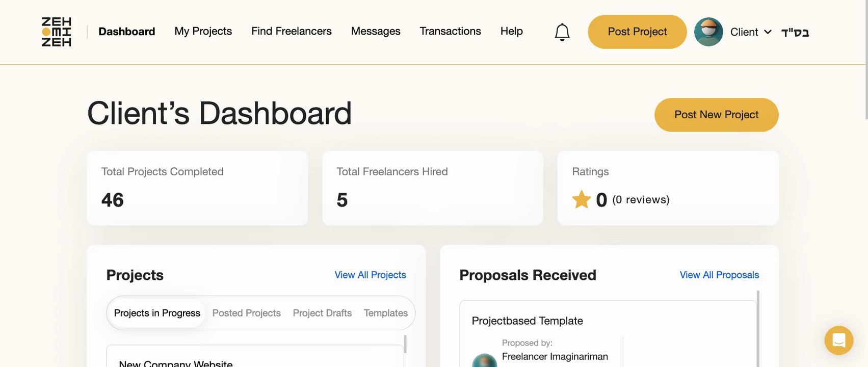Open the chat support widget

pyautogui.click(x=838, y=340)
